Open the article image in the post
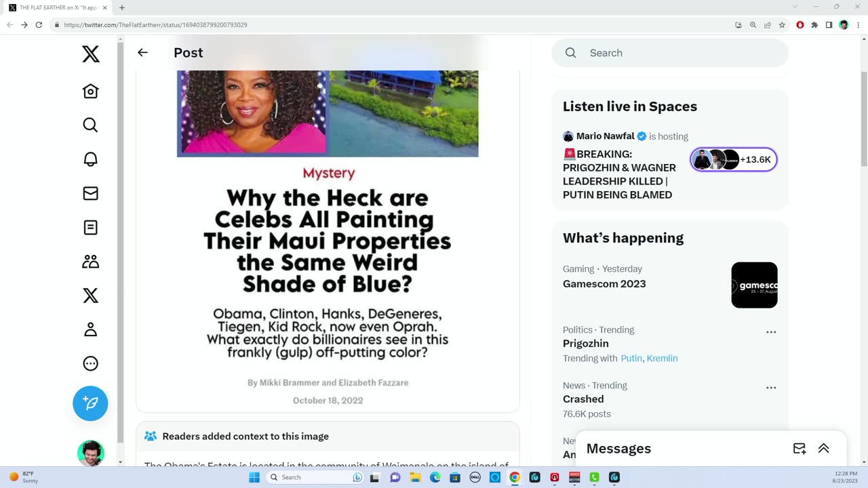Image resolution: width=868 pixels, height=488 pixels. (x=328, y=241)
